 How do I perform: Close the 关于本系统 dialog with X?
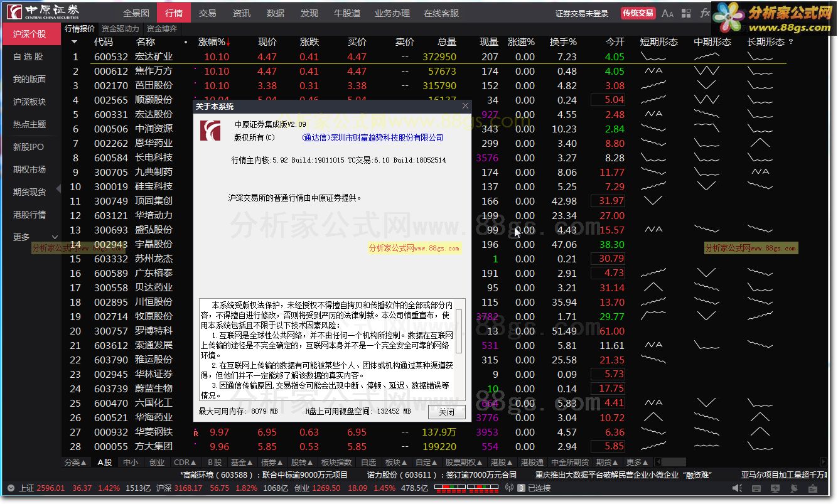pyautogui.click(x=465, y=106)
